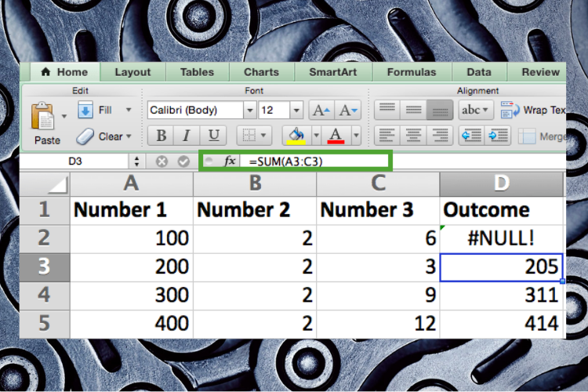Image resolution: width=588 pixels, height=392 pixels.
Task: Open the Charts tab
Action: [x=262, y=72]
